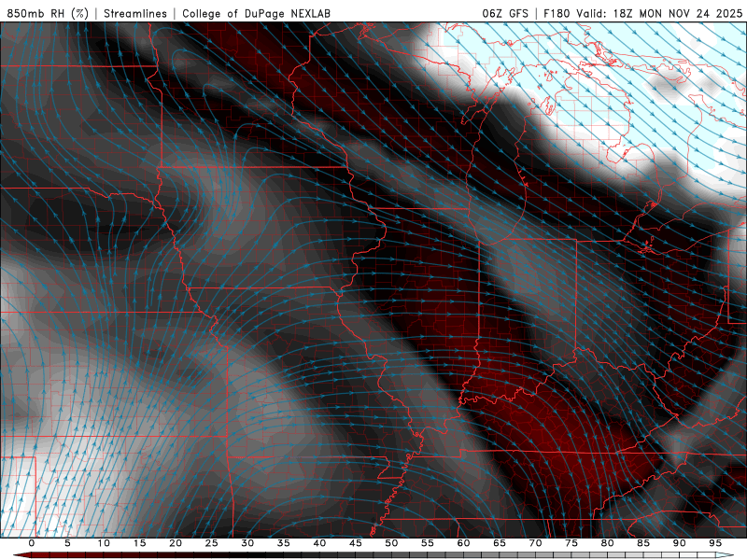747x560 pixels.
Task: Click the '30' color scale label
Action: [247, 543]
